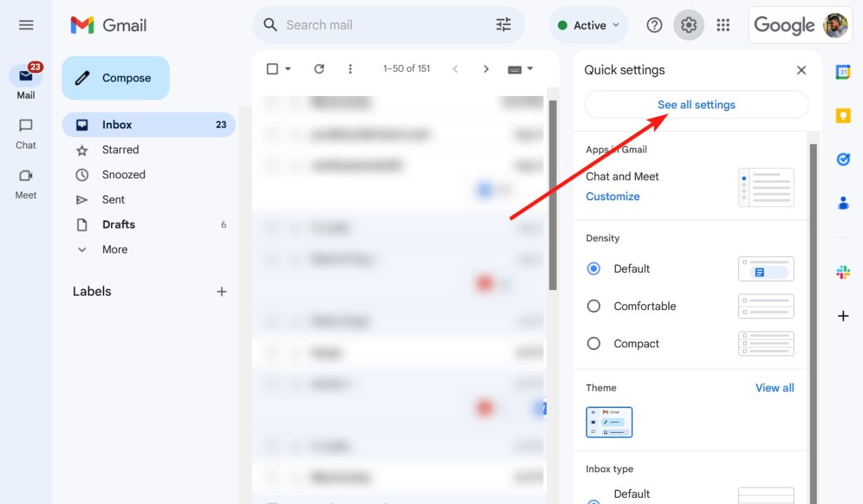The width and height of the screenshot is (863, 504).
Task: Open Google Calendar in the side panel
Action: coord(843,71)
